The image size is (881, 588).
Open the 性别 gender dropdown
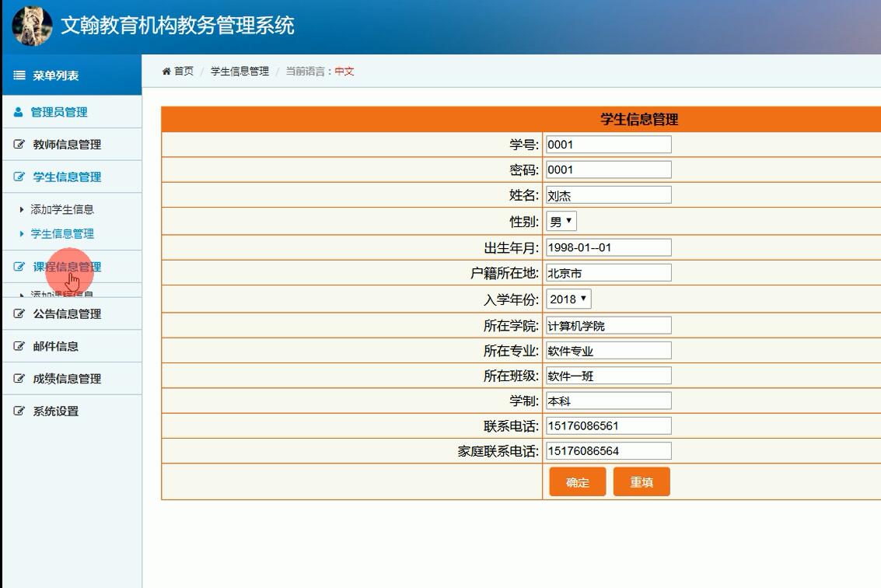[561, 222]
